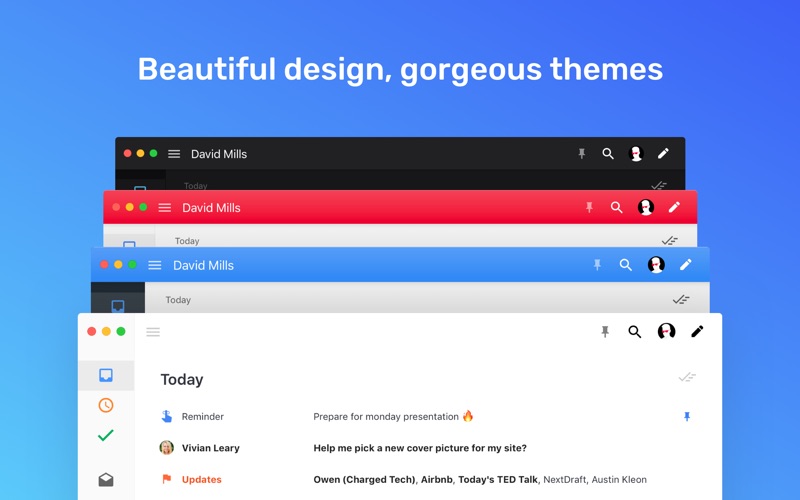Mark all Today items done via double-check
This screenshot has height=500, width=800.
(x=687, y=378)
